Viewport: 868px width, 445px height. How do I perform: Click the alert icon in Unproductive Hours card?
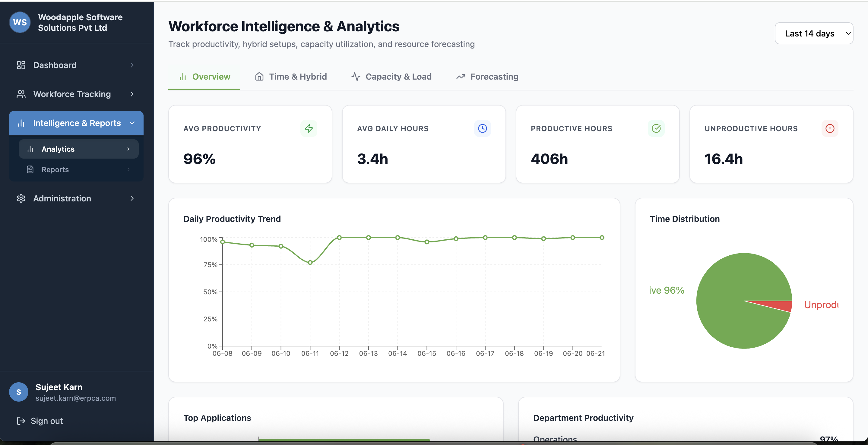point(830,128)
